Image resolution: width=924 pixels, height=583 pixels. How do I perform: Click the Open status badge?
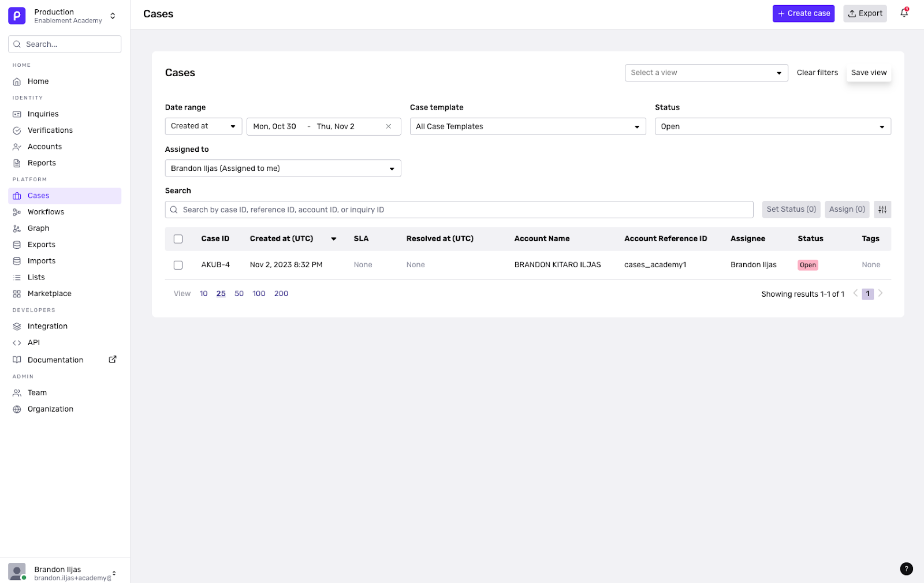coord(808,265)
